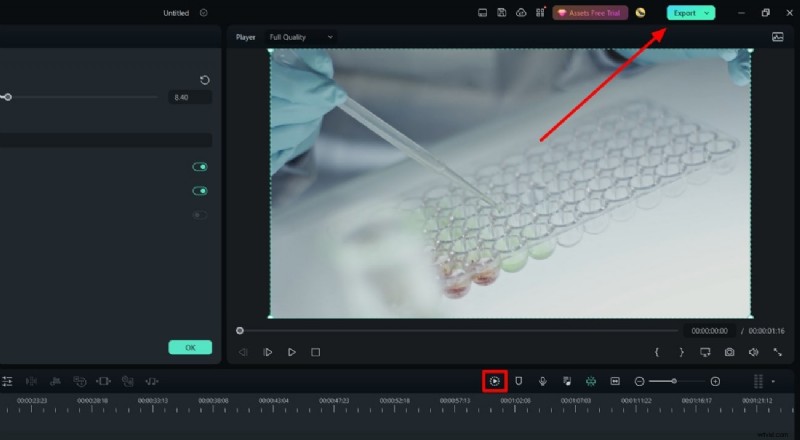This screenshot has height=440, width=800.
Task: Click the video preview frame
Action: [x=510, y=183]
